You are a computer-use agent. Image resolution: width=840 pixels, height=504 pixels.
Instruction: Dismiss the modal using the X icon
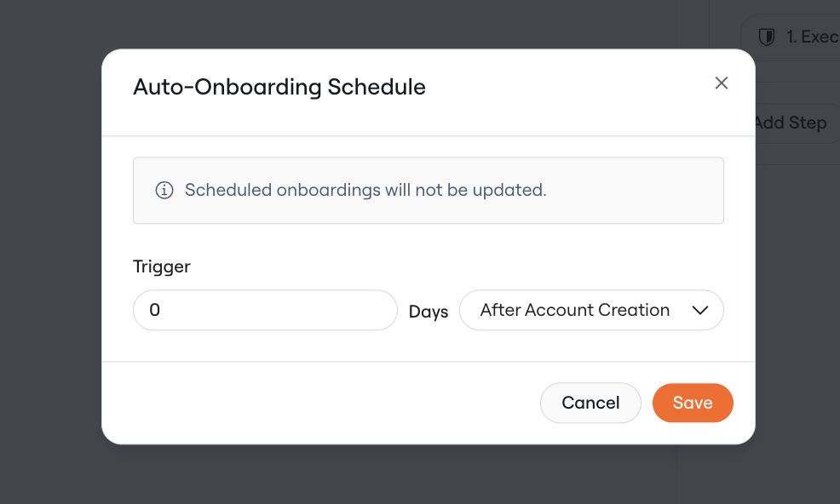[x=721, y=83]
